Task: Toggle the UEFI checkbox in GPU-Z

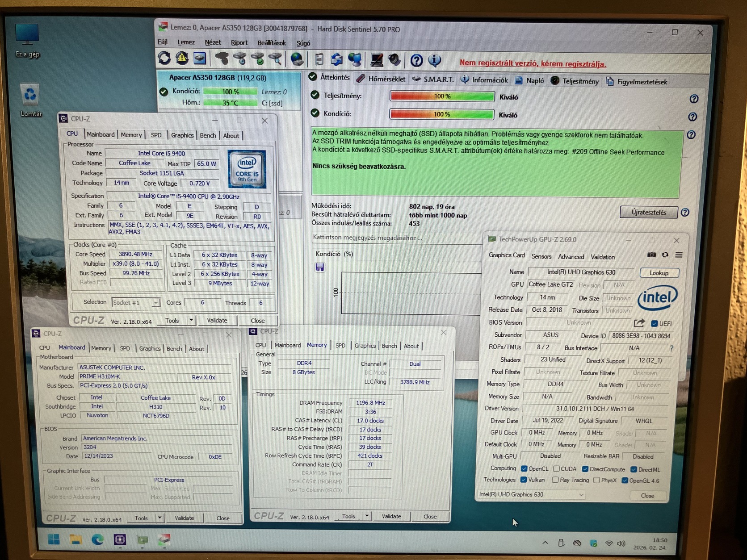Action: click(x=654, y=323)
